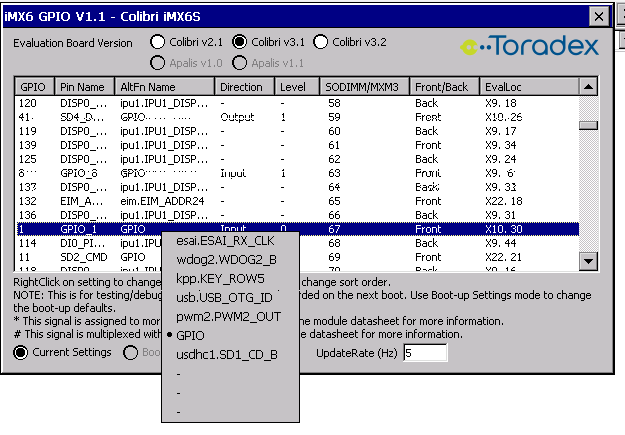The height and width of the screenshot is (435, 625).
Task: Sort by SODIMM/MXM3 column header
Action: pyautogui.click(x=364, y=87)
